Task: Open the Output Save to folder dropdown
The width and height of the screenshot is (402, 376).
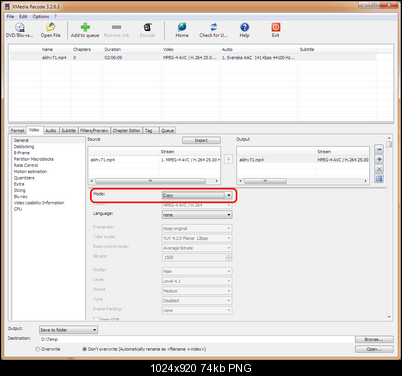Action: [68, 330]
